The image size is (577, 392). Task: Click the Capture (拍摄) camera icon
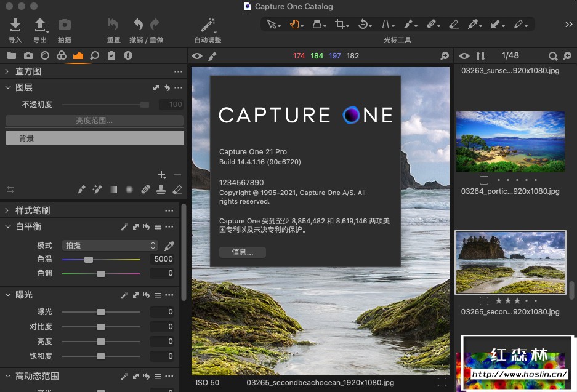(x=64, y=25)
